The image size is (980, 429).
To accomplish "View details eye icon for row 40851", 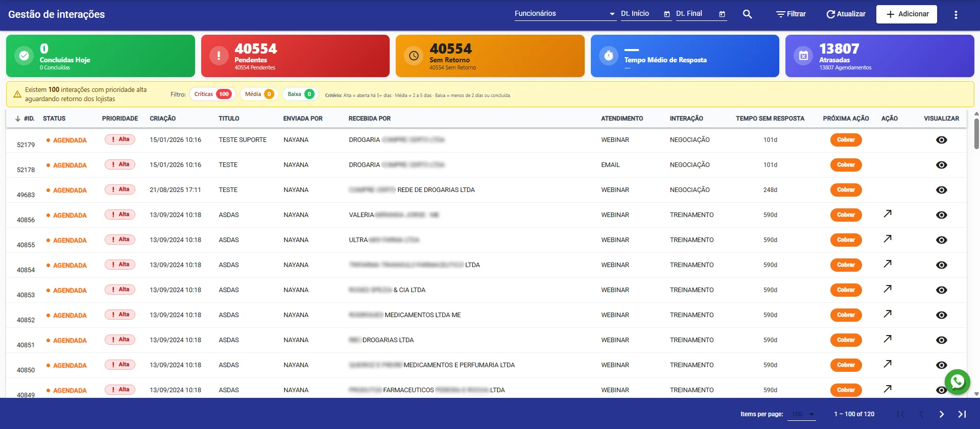I will pyautogui.click(x=942, y=340).
